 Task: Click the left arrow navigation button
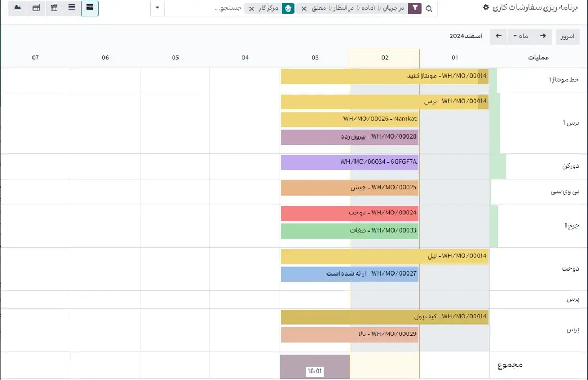point(498,36)
